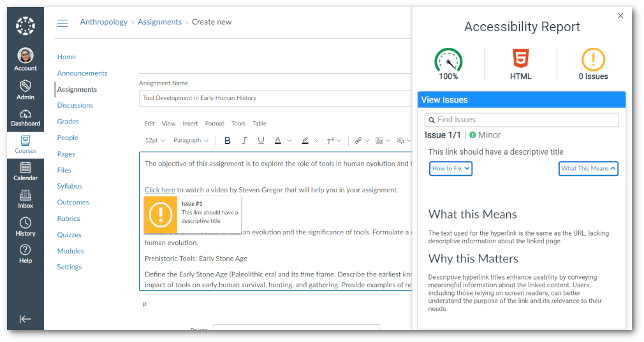
Task: Open Settings in course navigation
Action: coord(70,267)
